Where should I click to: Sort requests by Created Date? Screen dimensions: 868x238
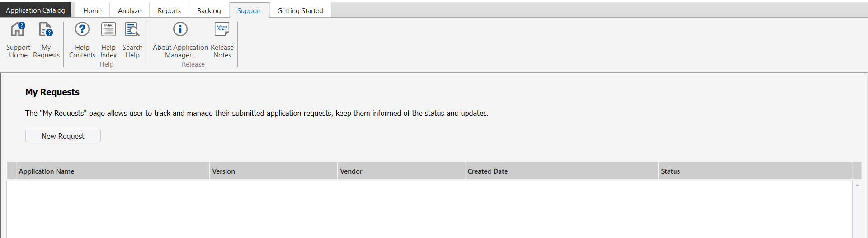[x=488, y=171]
